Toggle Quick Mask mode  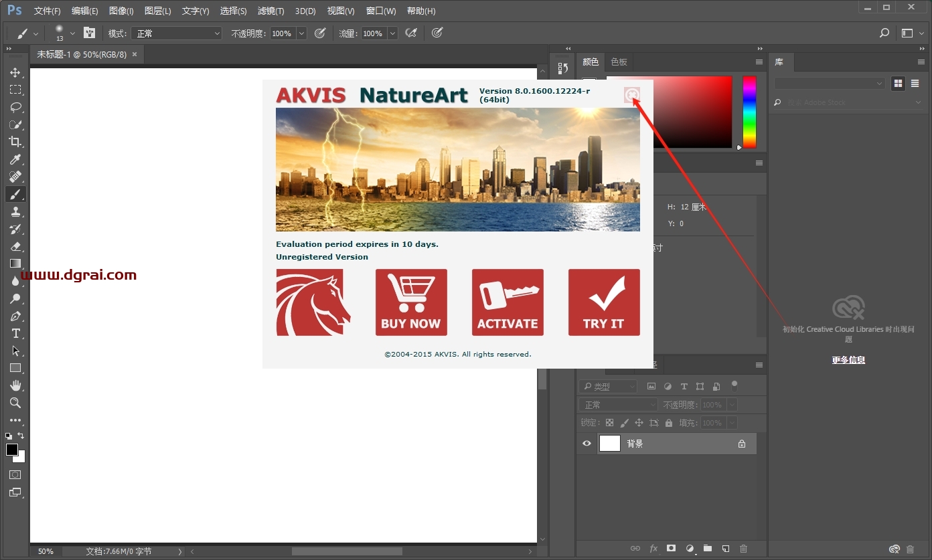click(x=15, y=474)
